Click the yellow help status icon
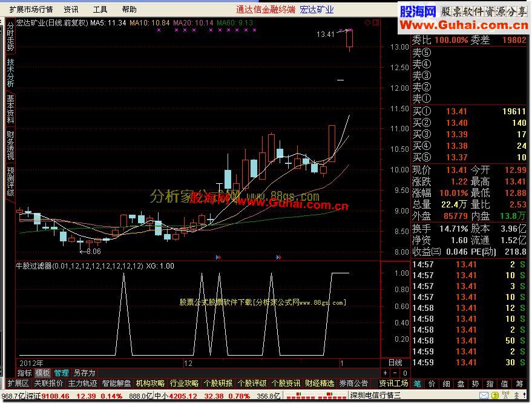This screenshot has width=532, height=404. point(495,396)
